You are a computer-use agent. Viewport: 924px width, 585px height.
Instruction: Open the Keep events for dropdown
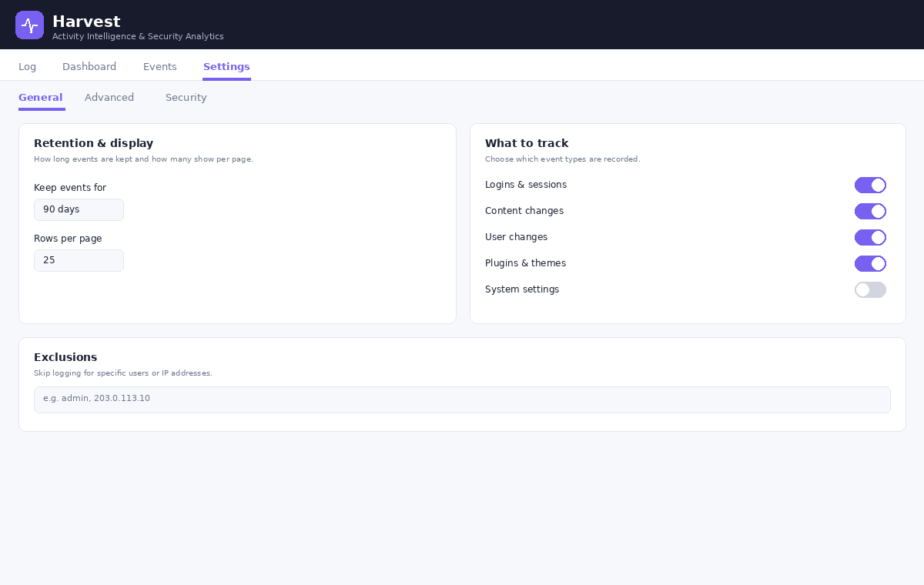coord(79,209)
